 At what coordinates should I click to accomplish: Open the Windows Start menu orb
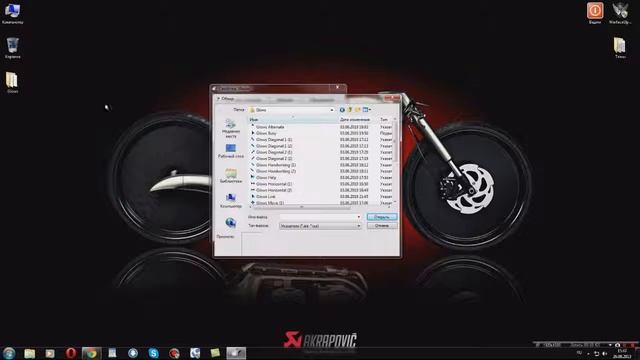click(x=9, y=353)
